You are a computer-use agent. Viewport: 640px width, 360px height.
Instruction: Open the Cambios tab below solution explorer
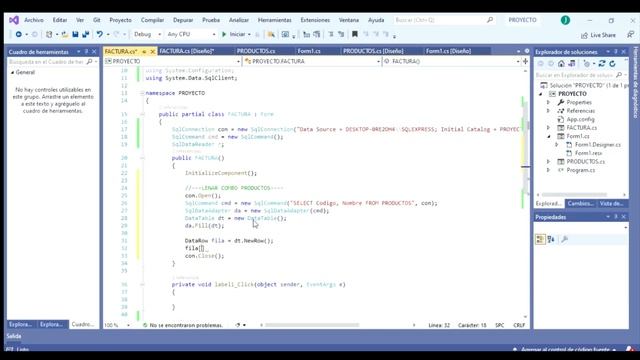click(580, 203)
